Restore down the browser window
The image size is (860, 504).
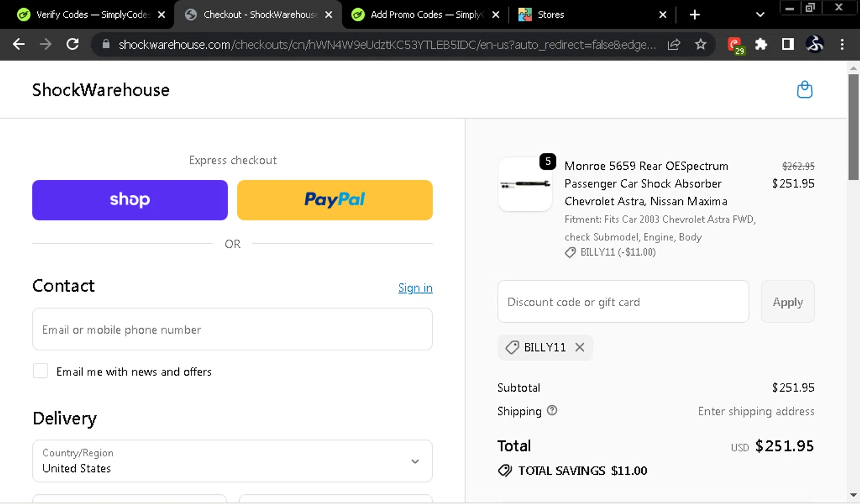click(x=810, y=7)
